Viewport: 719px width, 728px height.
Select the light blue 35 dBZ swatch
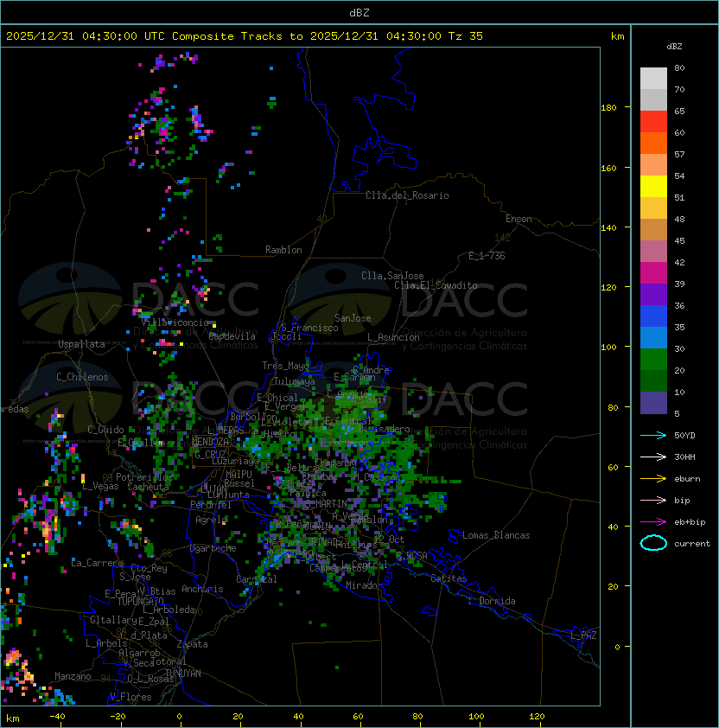click(x=653, y=337)
